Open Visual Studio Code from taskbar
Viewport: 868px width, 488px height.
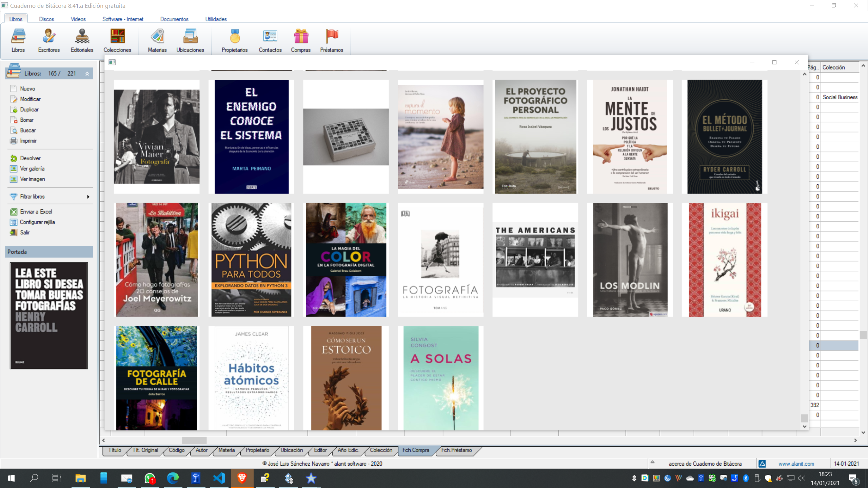point(219,478)
